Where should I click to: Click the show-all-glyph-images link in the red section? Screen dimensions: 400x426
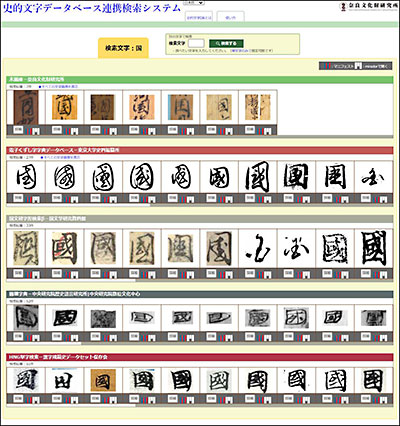[x=60, y=157]
